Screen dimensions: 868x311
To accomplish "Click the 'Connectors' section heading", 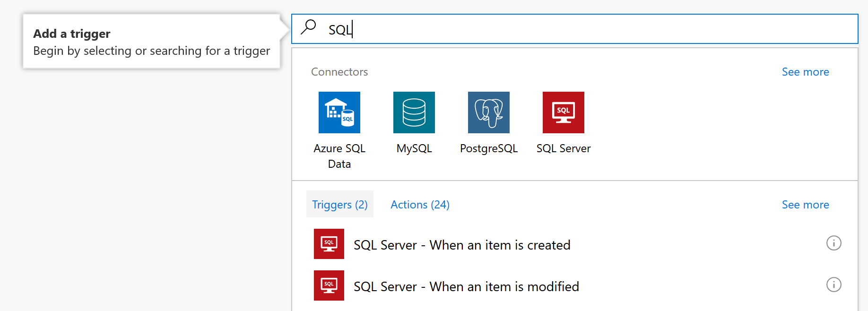I will coord(339,72).
